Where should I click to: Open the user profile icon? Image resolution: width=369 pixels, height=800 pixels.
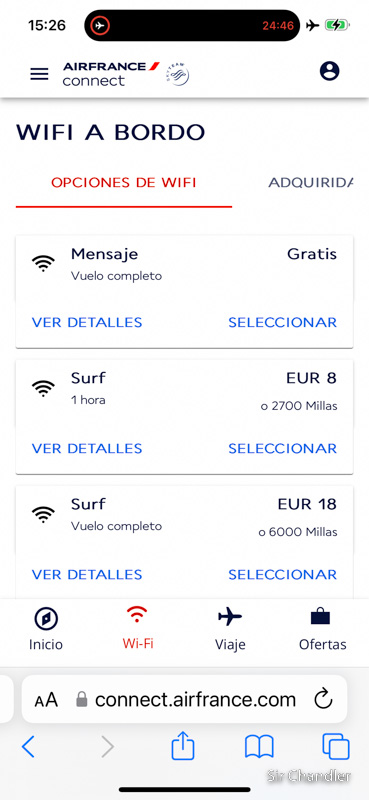pos(330,71)
